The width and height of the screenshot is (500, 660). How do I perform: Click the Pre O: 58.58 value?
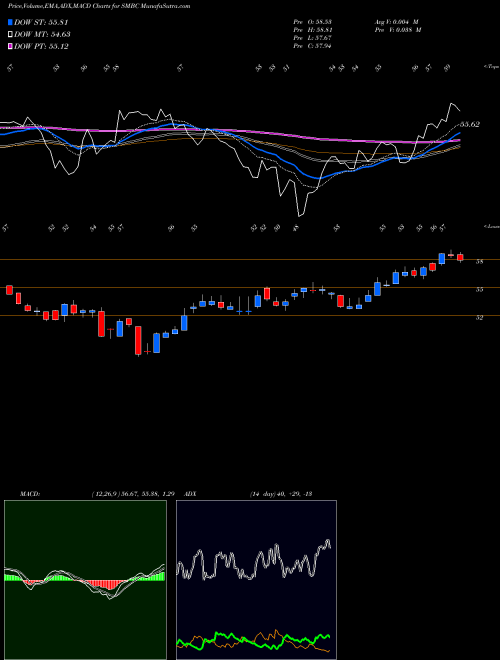tap(312, 22)
